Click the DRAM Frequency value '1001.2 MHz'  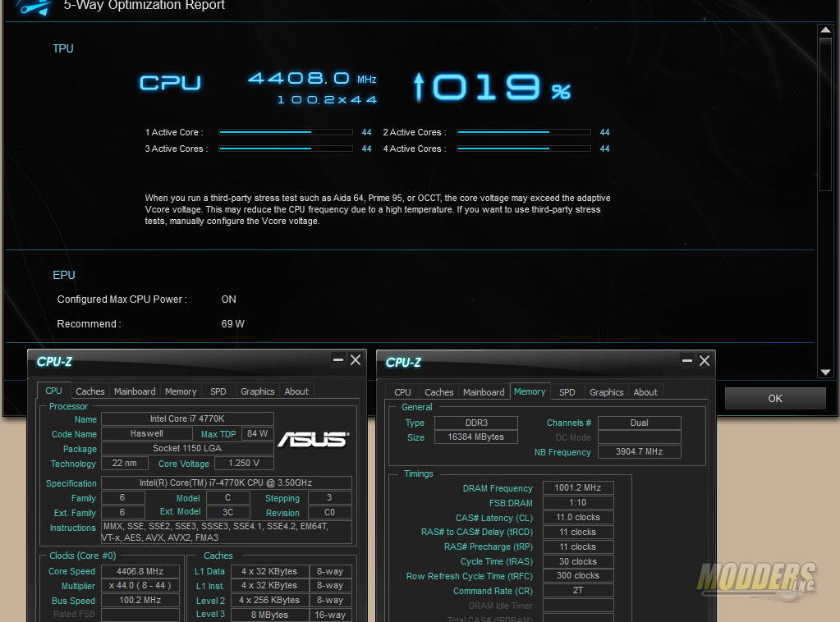pyautogui.click(x=577, y=487)
